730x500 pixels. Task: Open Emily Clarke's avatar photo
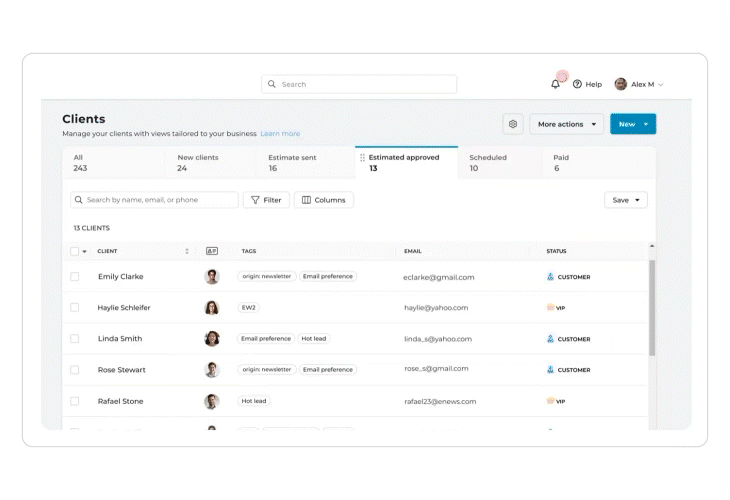tap(212, 277)
